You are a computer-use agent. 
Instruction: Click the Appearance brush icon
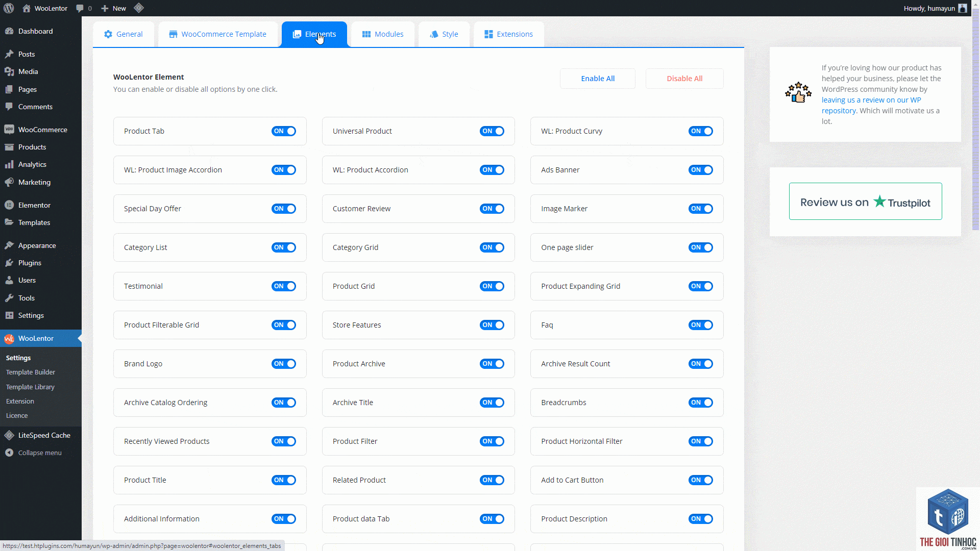coord(9,245)
